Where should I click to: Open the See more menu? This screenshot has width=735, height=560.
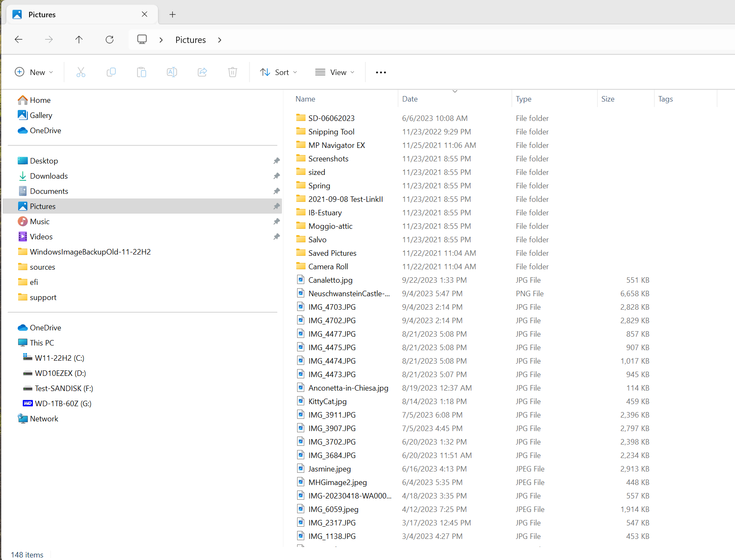tap(381, 72)
